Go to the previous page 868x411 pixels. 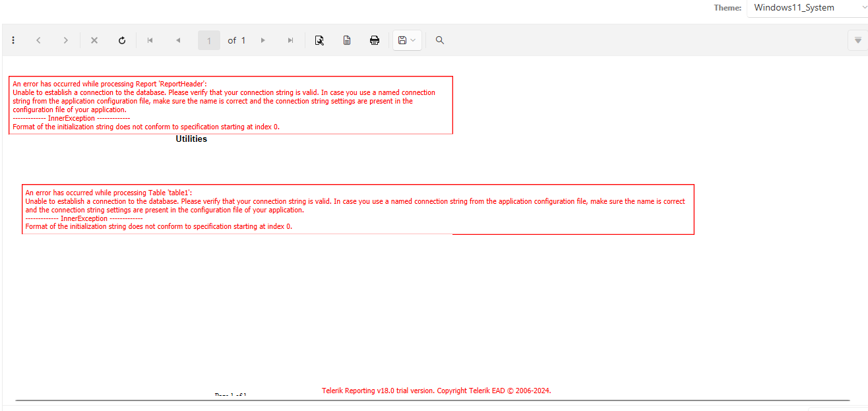pyautogui.click(x=178, y=40)
